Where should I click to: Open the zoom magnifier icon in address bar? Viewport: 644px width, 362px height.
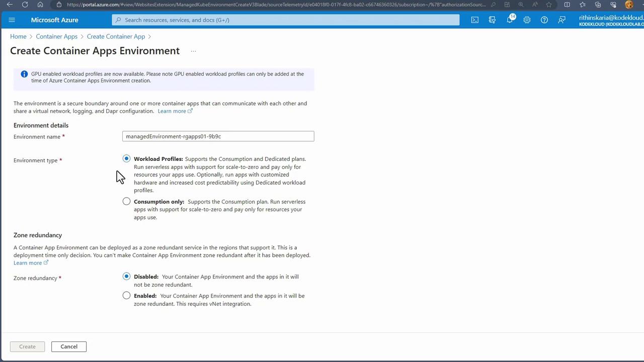click(x=521, y=5)
